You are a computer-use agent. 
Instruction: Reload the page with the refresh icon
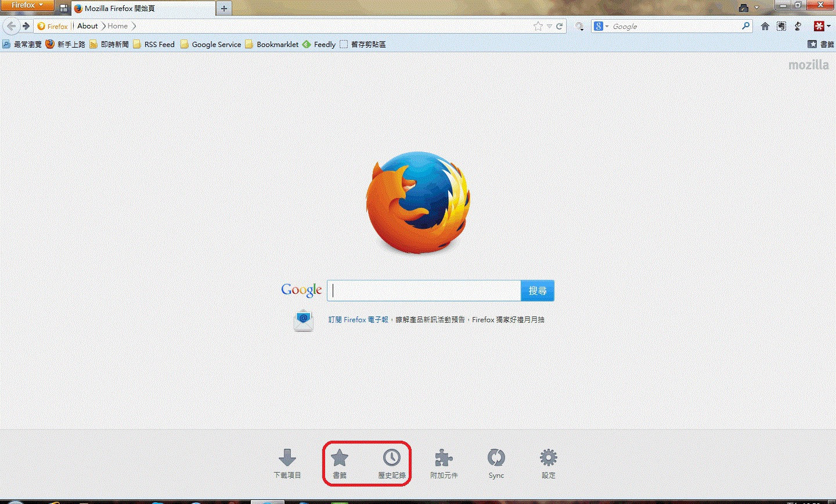pyautogui.click(x=560, y=26)
